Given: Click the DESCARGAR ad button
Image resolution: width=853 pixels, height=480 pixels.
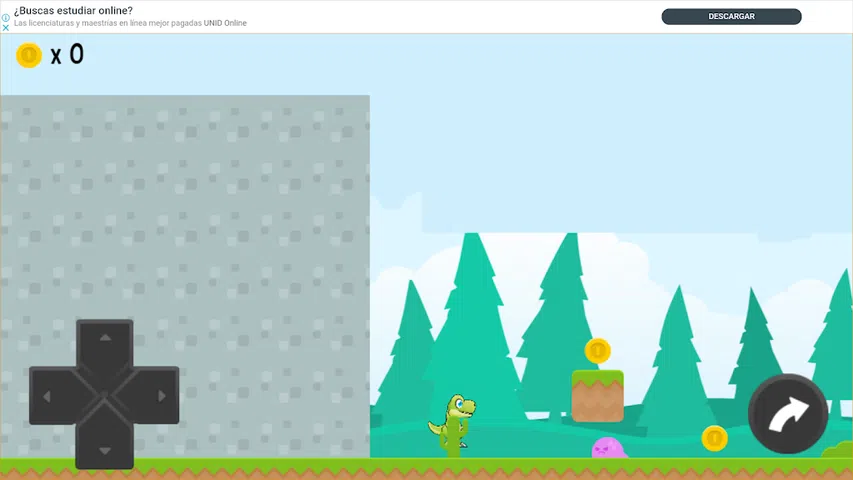Looking at the screenshot, I should 731,17.
